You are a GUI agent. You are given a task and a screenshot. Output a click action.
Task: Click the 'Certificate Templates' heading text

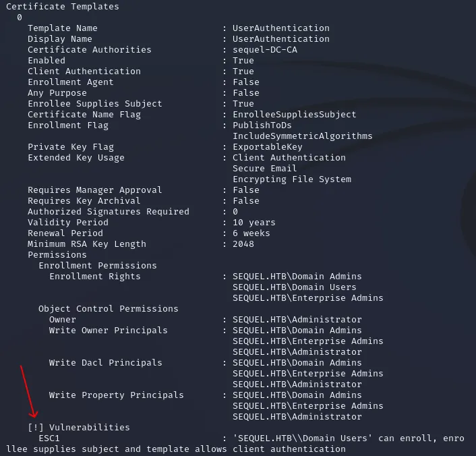(63, 6)
